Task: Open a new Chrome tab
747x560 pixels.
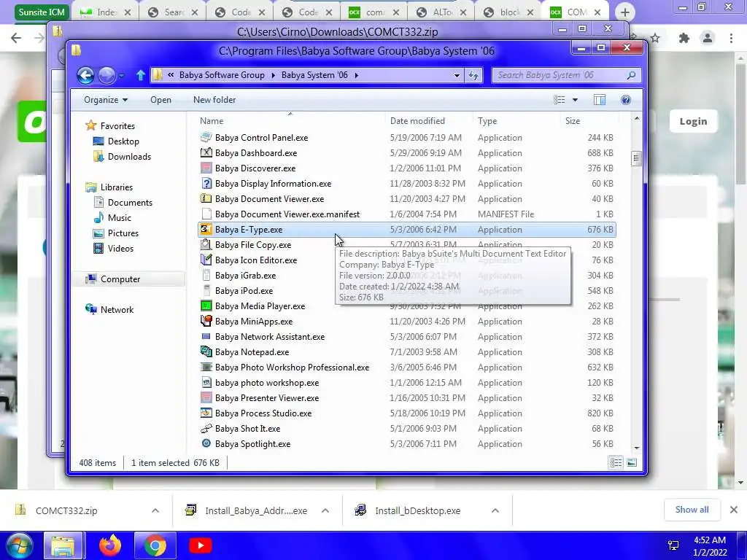Action: 625,12
